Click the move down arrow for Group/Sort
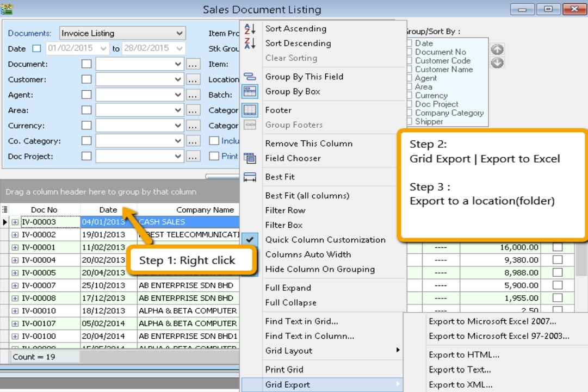The image size is (588, 392). coord(497,63)
